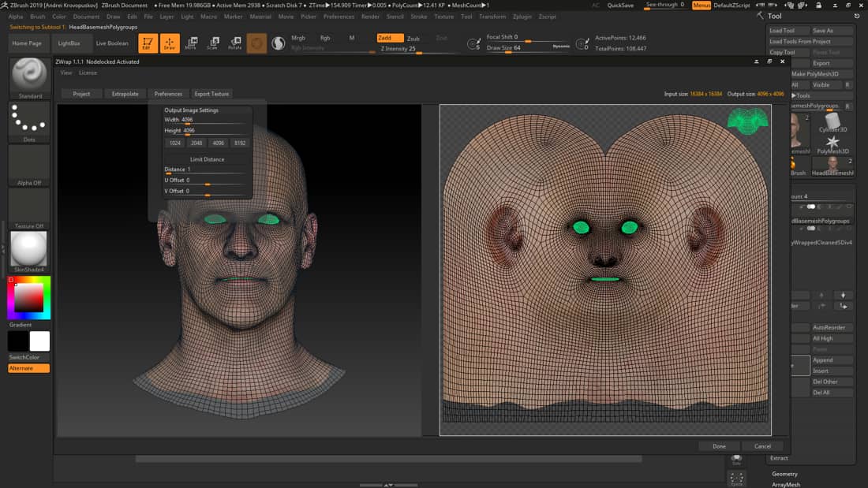868x488 pixels.
Task: Toggle M material channel
Action: click(351, 38)
